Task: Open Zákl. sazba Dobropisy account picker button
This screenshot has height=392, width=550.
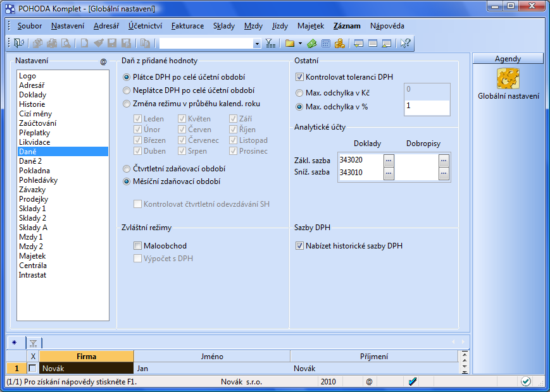Action: coord(444,161)
